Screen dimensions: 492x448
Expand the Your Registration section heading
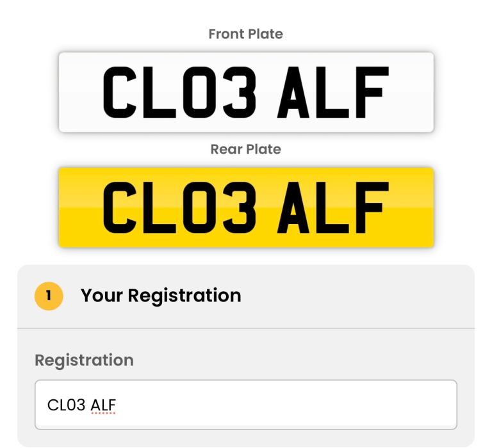pos(161,296)
